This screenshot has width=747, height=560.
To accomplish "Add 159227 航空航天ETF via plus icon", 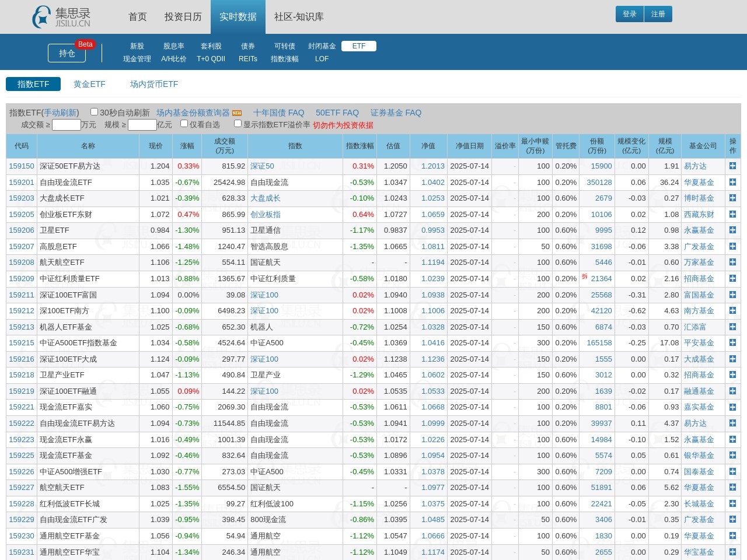I will coord(732,488).
